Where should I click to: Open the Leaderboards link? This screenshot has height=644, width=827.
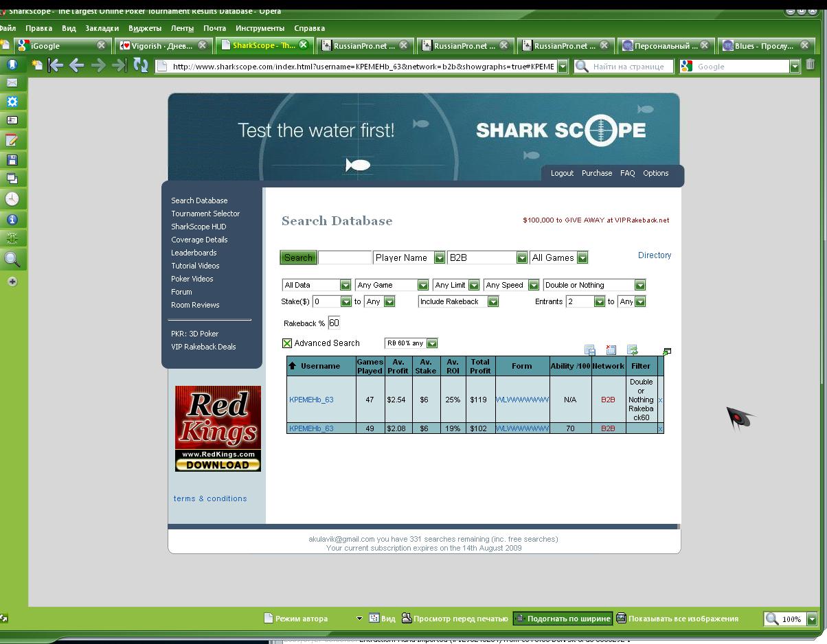(194, 253)
